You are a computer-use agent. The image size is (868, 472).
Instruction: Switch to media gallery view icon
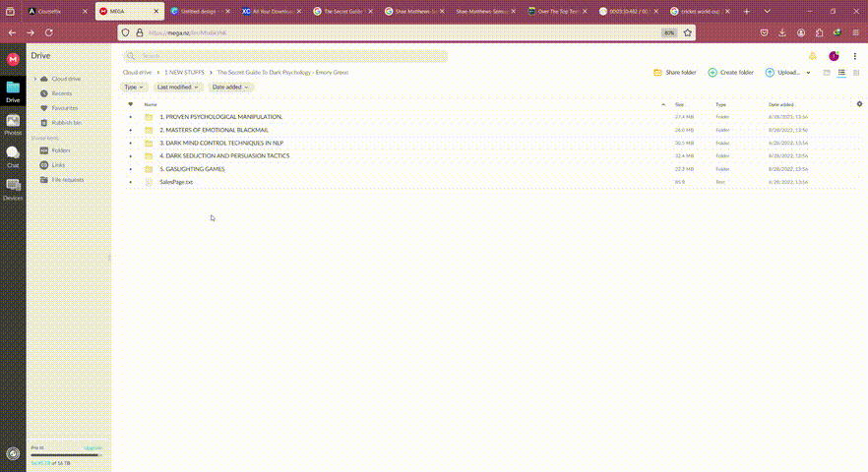coord(827,73)
